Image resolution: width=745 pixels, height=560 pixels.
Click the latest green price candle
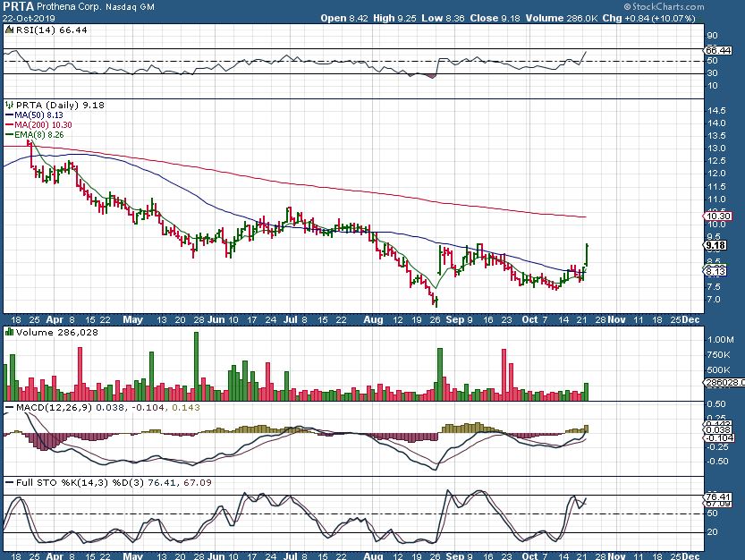586,254
